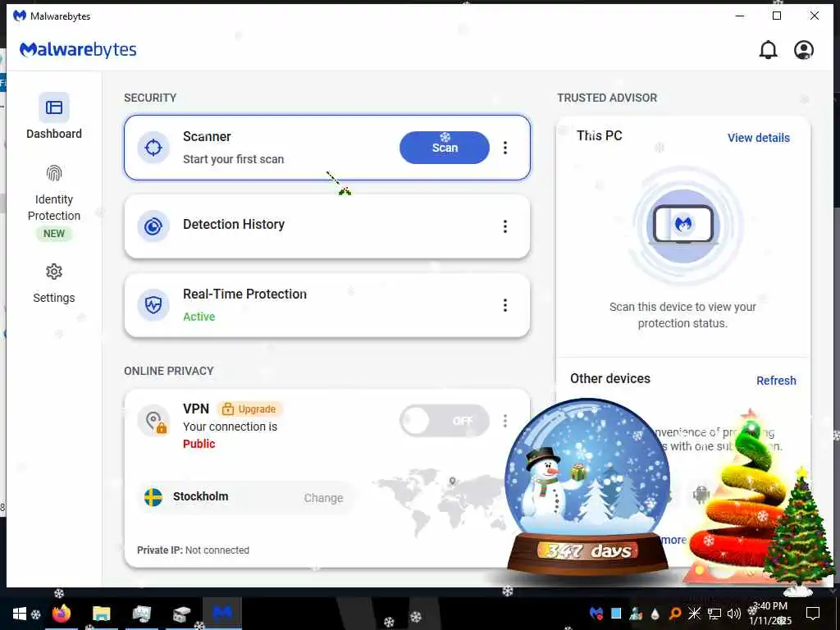Refresh the Other devices list
The height and width of the screenshot is (630, 840).
click(776, 381)
